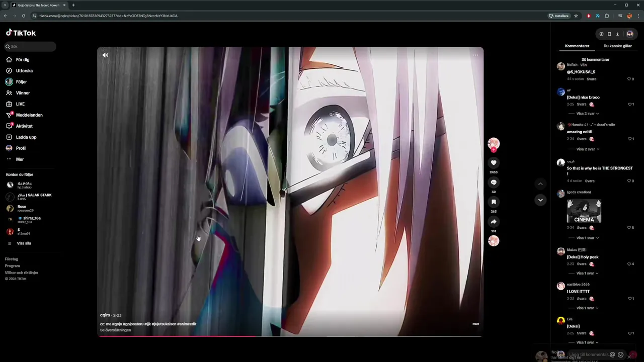Click Installera in address bar
This screenshot has width=644, height=362.
(x=559, y=16)
